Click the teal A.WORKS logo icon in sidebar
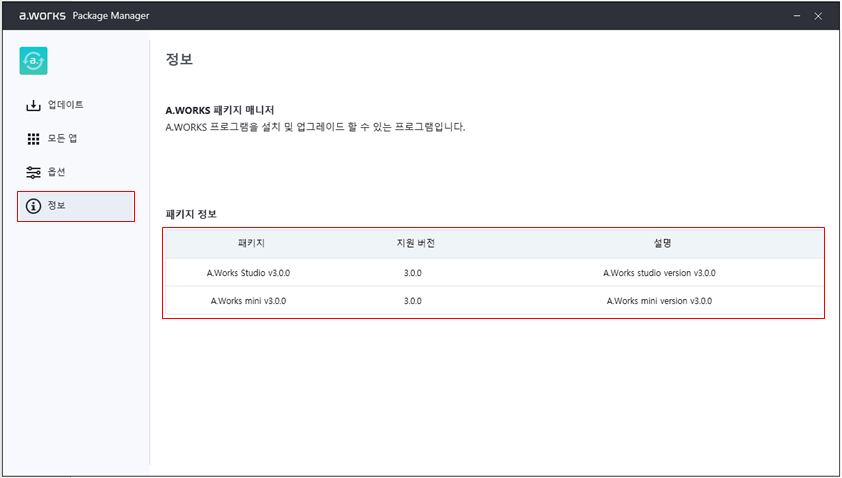Screen dimensions: 842x478 click(x=34, y=61)
